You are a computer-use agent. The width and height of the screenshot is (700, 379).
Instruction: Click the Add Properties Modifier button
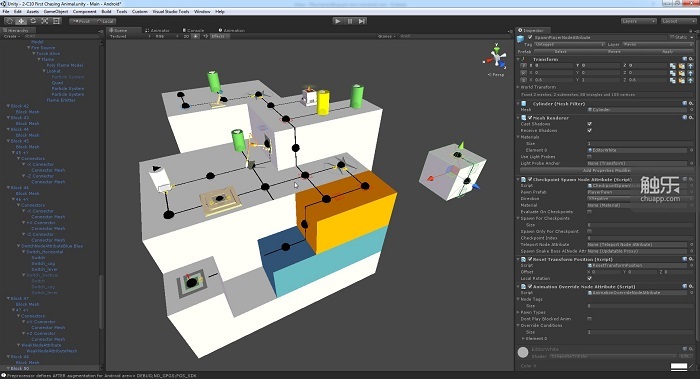[x=606, y=171]
